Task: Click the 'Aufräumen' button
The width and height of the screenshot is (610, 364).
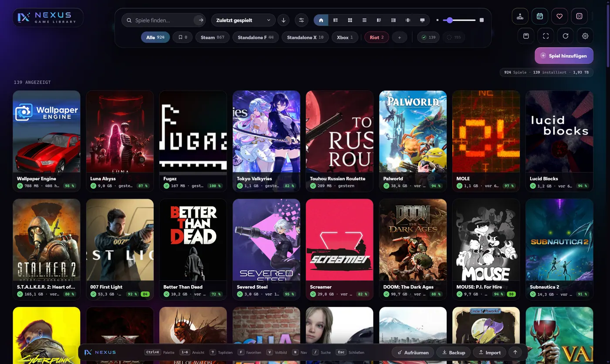Action: 413,352
